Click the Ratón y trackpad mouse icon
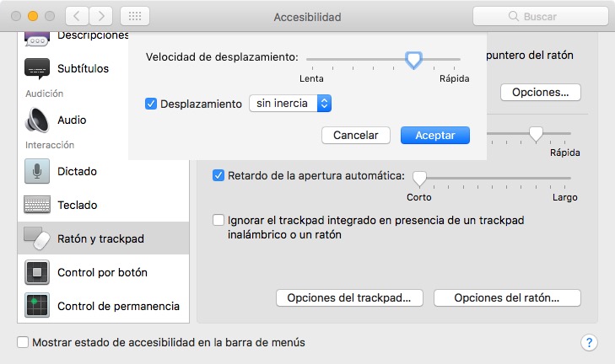615x364 pixels. click(x=37, y=238)
